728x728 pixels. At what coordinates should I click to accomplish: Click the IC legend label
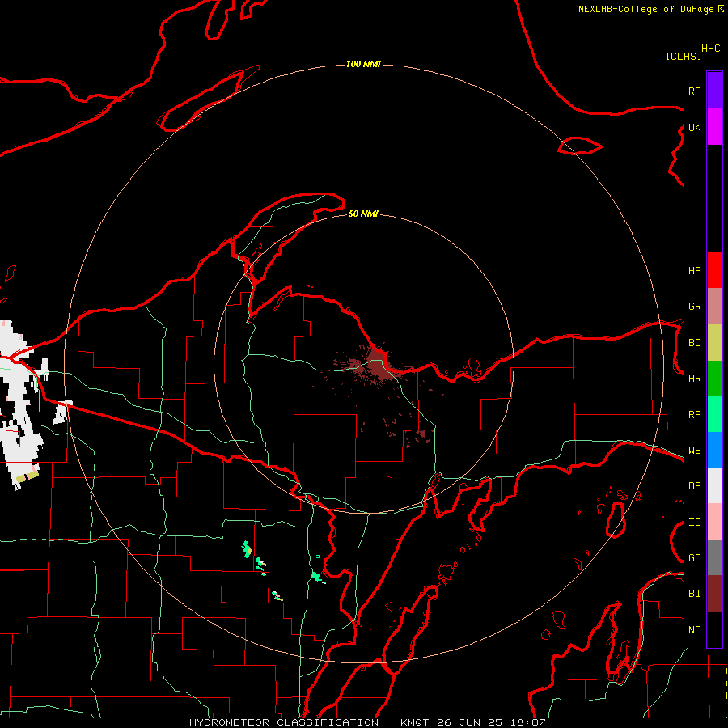pos(694,523)
